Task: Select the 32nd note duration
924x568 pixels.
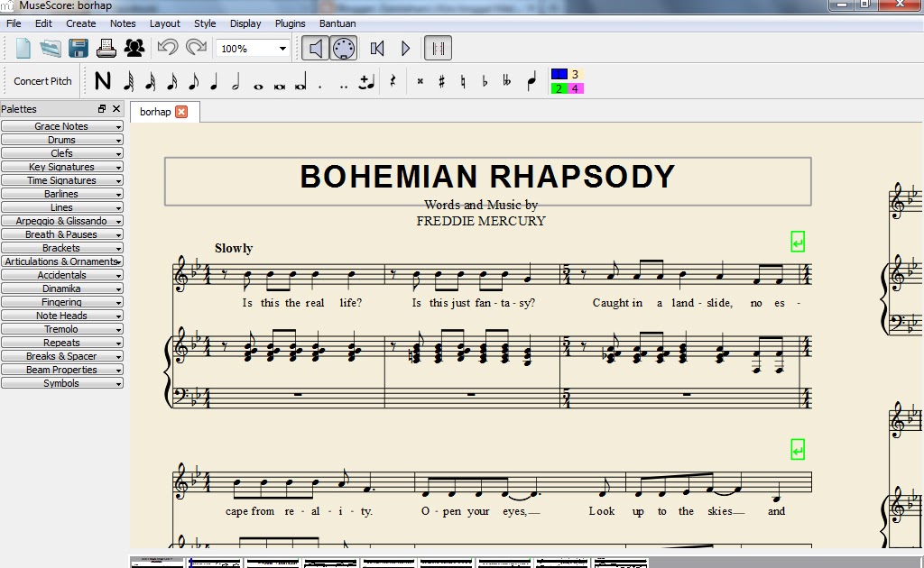Action: 151,81
